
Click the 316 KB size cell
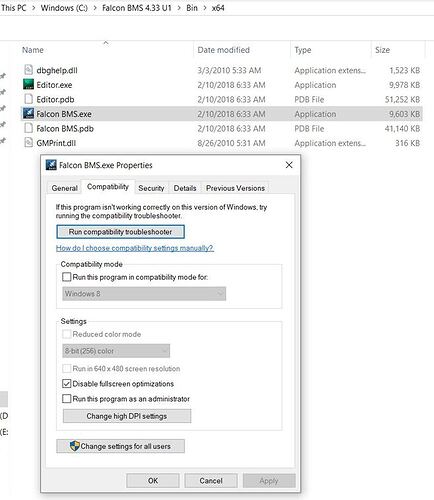coord(407,143)
